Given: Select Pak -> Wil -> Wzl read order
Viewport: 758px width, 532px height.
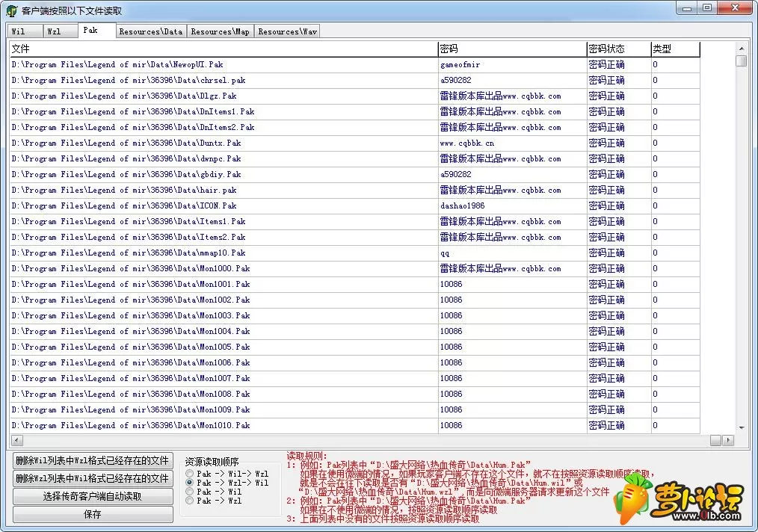Looking at the screenshot, I should [227, 474].
